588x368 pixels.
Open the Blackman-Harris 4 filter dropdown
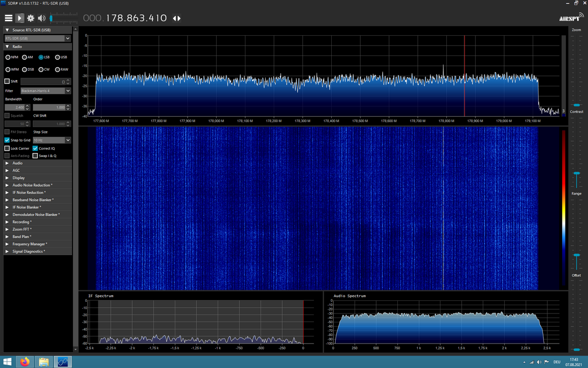[46, 91]
